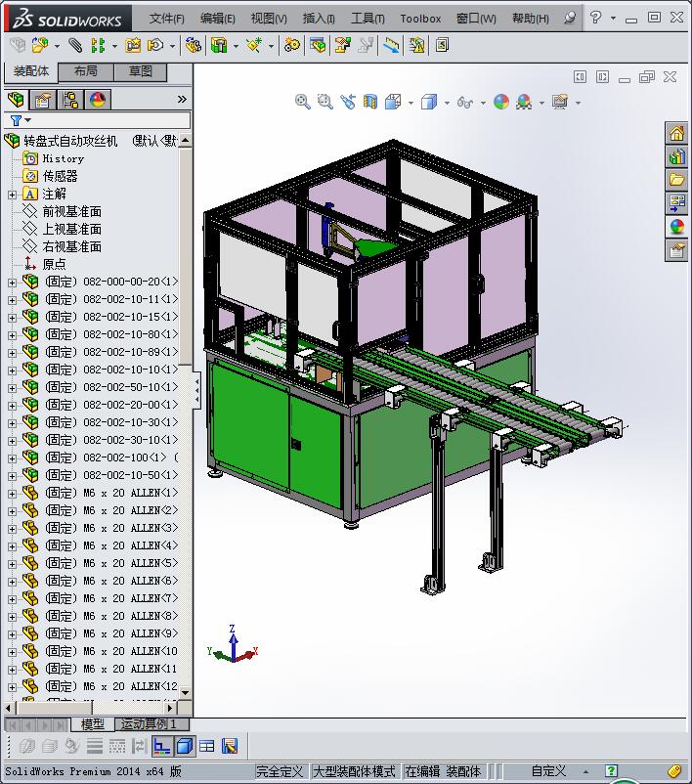Open the 运动算例1 motion study tab
The height and width of the screenshot is (784, 692).
[x=152, y=723]
